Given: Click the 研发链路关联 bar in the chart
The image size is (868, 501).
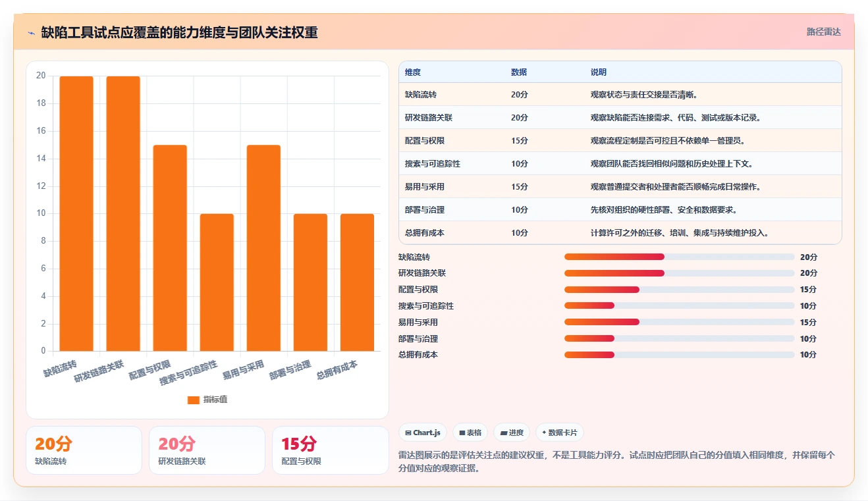Looking at the screenshot, I should pos(123,213).
